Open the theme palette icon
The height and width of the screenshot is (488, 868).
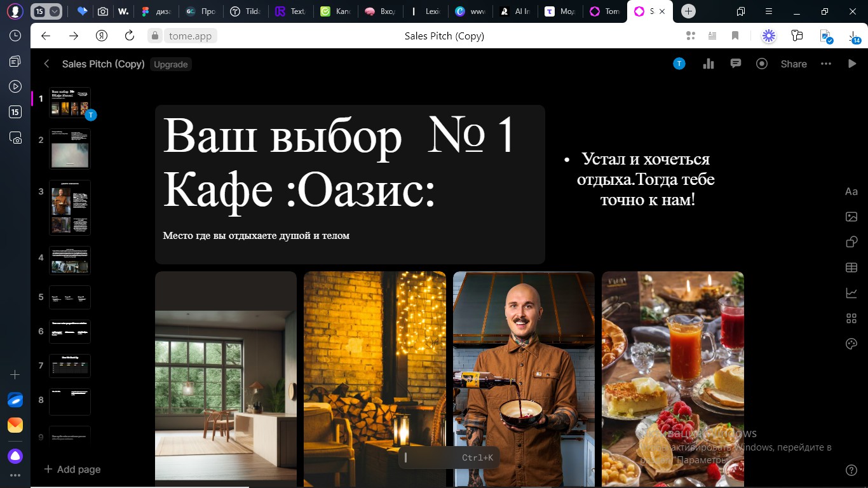tap(851, 344)
